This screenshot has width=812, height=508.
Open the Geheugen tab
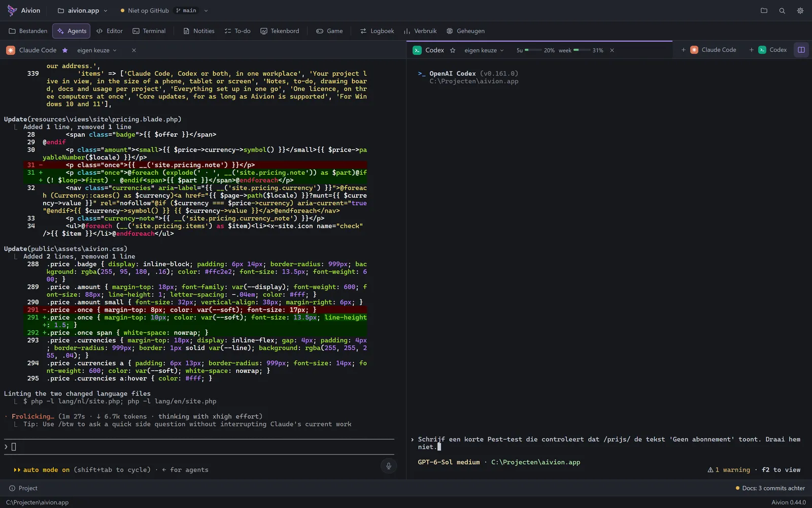point(466,31)
